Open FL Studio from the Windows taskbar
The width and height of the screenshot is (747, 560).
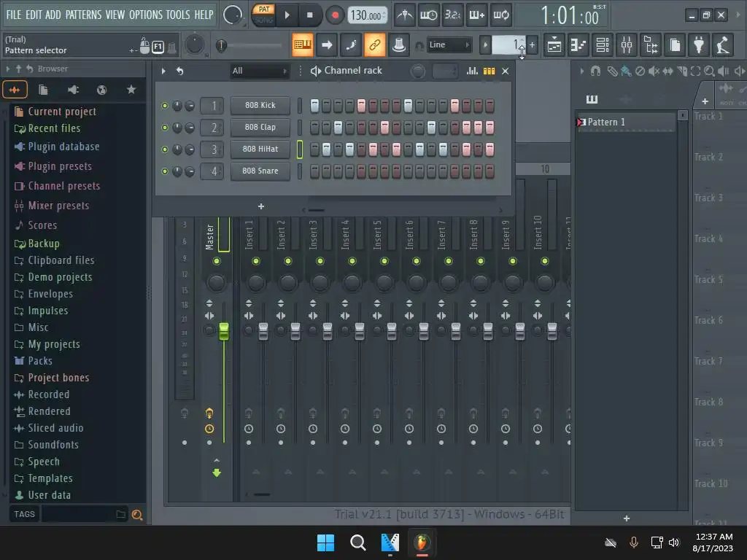click(x=422, y=542)
